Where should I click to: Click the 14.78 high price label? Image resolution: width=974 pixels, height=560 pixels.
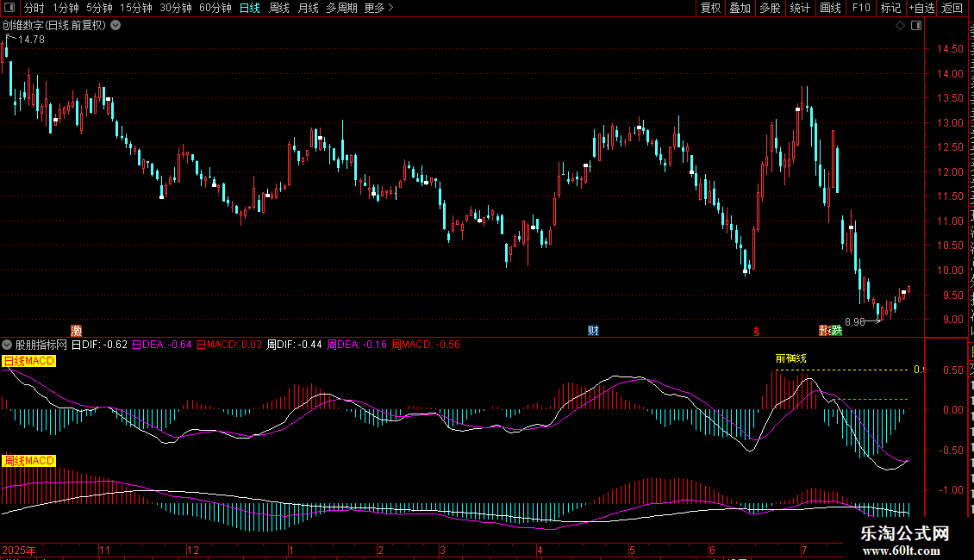31,39
